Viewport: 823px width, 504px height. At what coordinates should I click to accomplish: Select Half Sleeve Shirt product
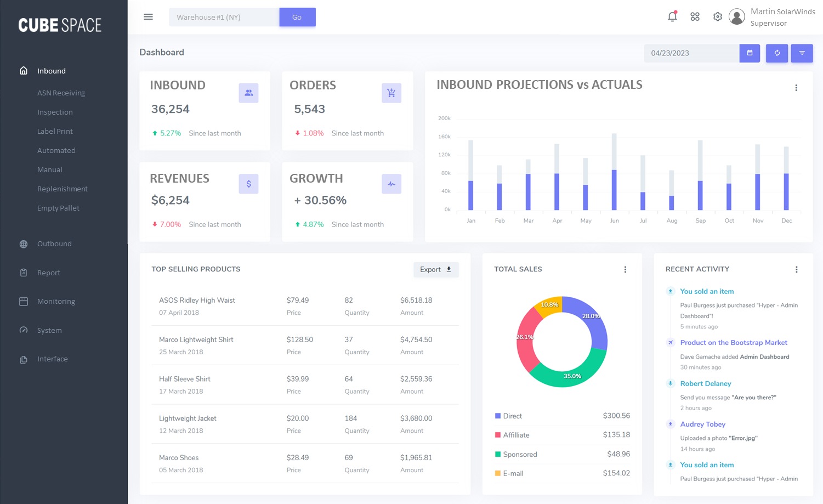(x=185, y=380)
